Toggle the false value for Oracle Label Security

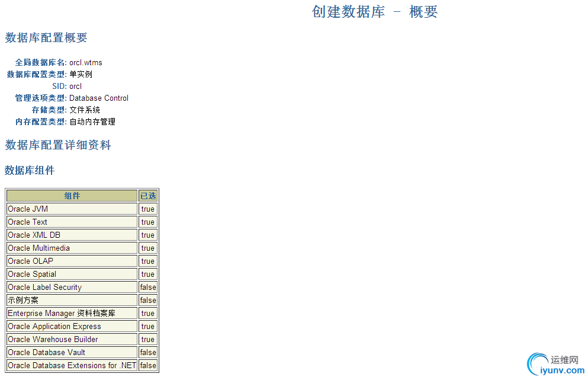pyautogui.click(x=147, y=287)
